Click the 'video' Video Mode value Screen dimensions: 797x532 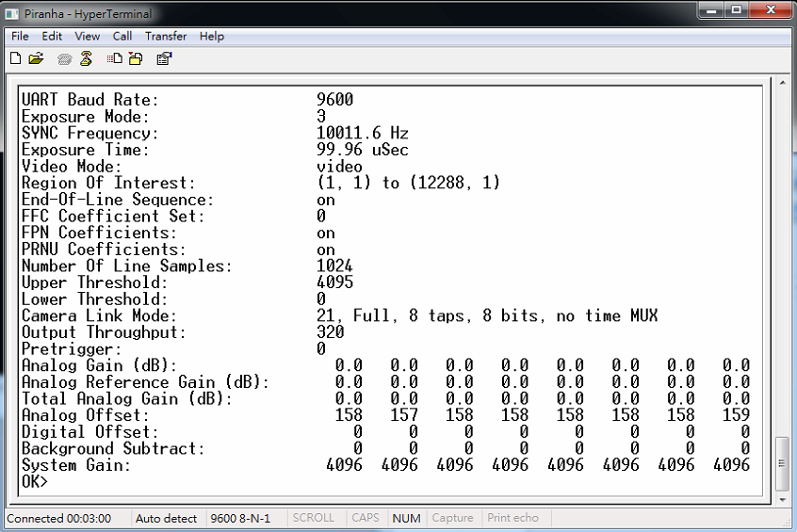(x=339, y=167)
